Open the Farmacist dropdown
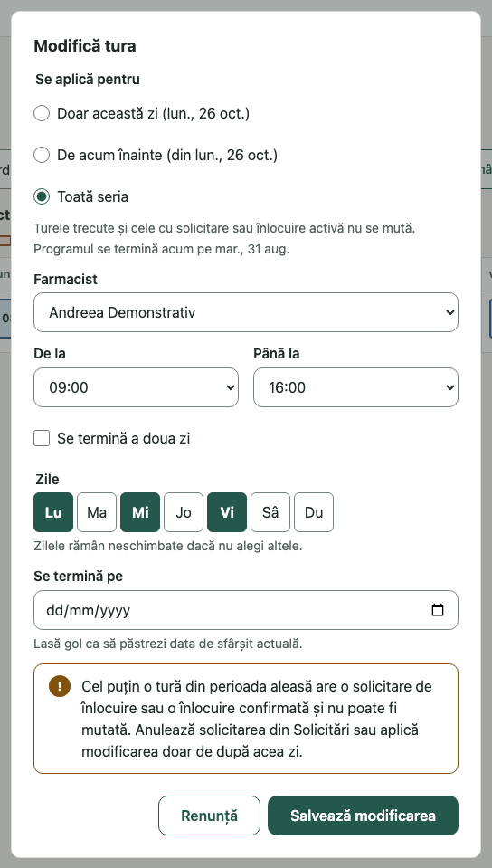The image size is (492, 868). [246, 312]
